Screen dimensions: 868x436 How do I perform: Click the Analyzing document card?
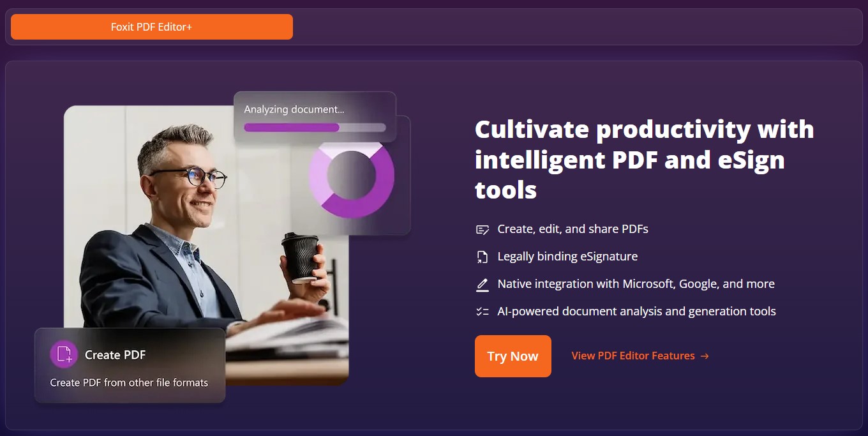point(315,117)
